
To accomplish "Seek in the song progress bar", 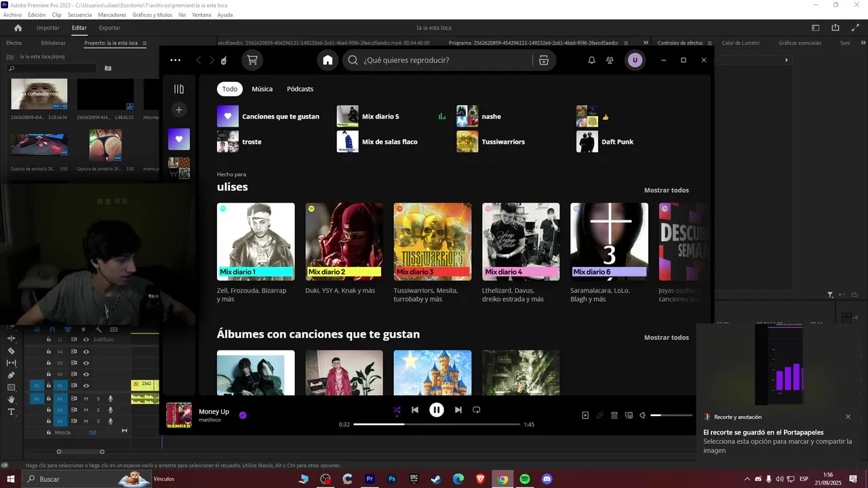I will coord(437,424).
